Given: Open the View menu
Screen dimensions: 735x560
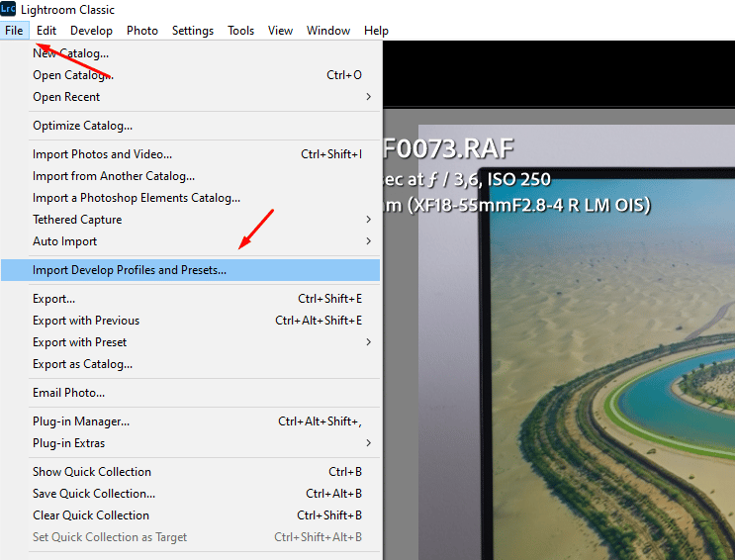Looking at the screenshot, I should pos(280,31).
